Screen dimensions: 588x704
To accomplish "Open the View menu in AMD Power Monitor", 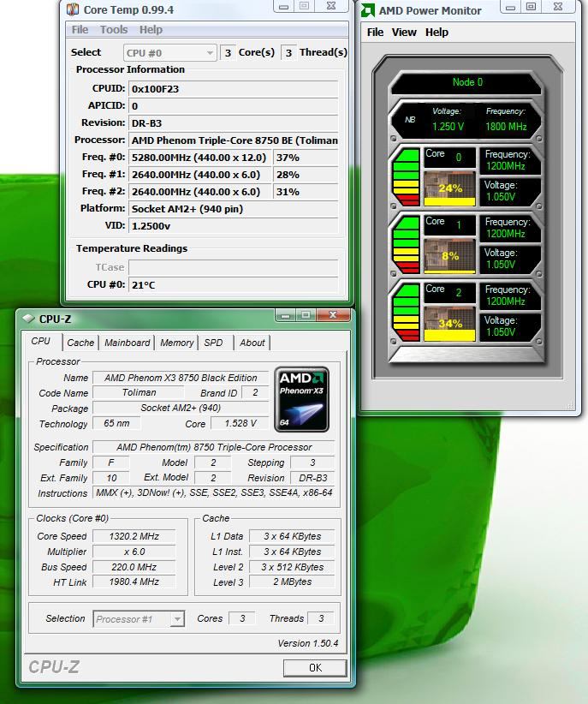I will click(x=404, y=33).
